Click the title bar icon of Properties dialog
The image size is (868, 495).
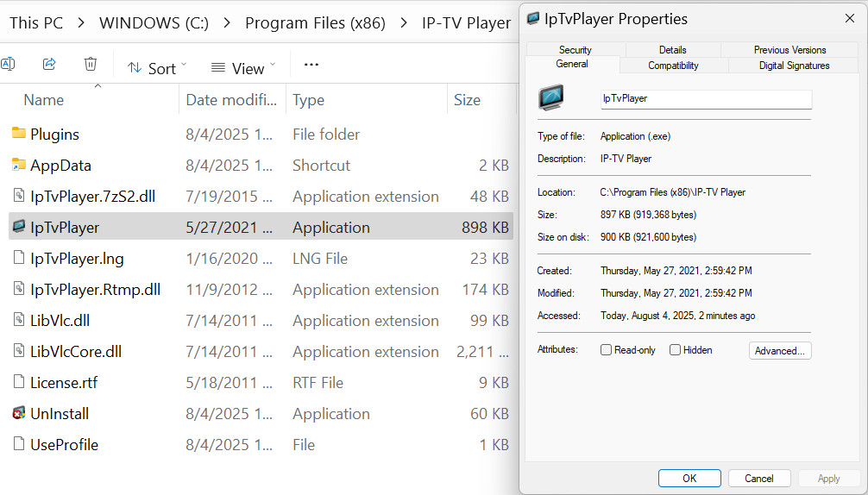[x=533, y=18]
